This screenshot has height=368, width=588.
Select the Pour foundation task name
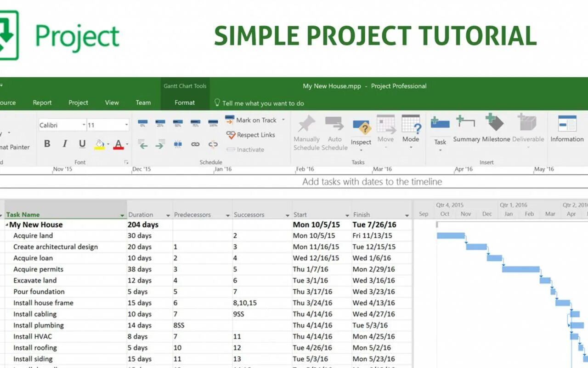tap(39, 292)
